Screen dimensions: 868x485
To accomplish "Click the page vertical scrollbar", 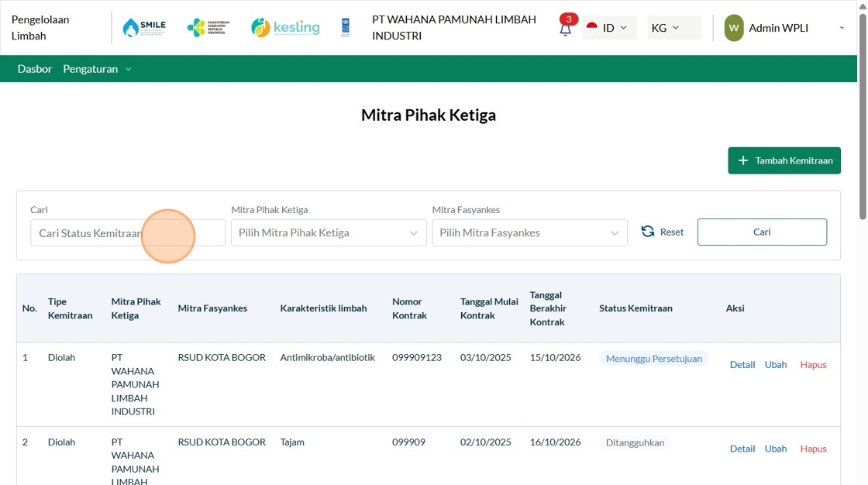I will click(x=863, y=116).
